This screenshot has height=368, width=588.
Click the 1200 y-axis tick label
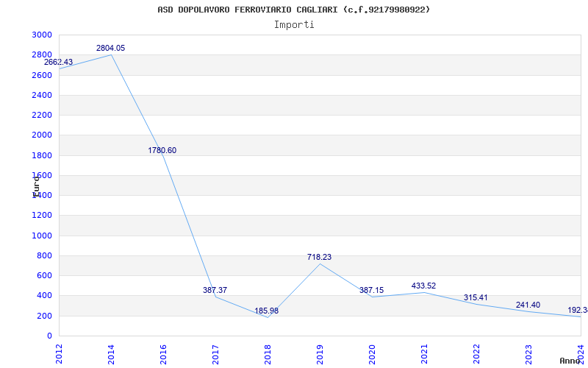pyautogui.click(x=42, y=216)
